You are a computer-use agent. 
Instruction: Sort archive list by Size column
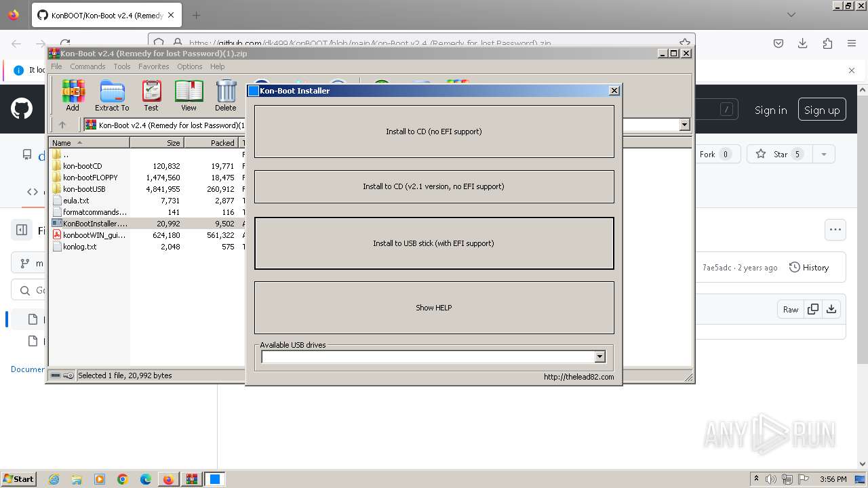157,143
